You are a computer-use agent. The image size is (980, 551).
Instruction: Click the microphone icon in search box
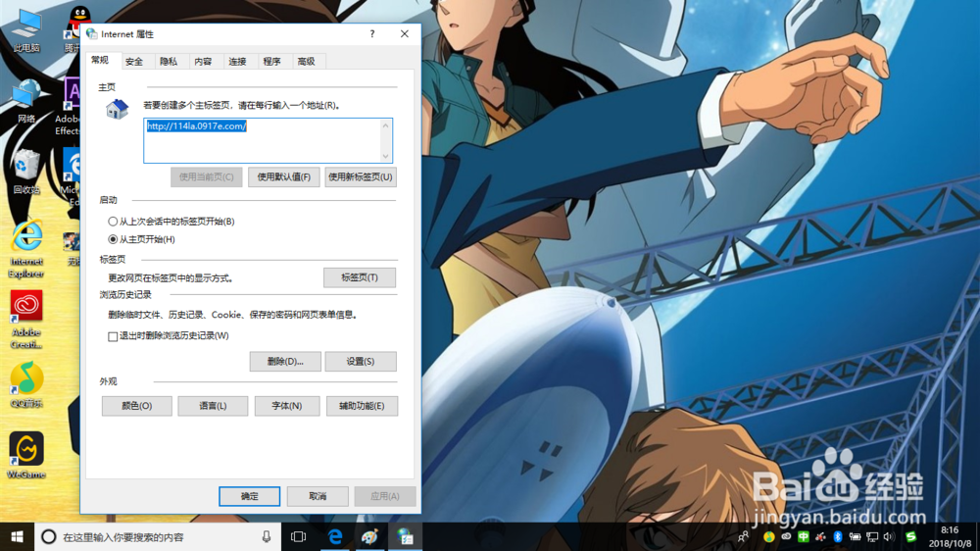[x=267, y=536]
